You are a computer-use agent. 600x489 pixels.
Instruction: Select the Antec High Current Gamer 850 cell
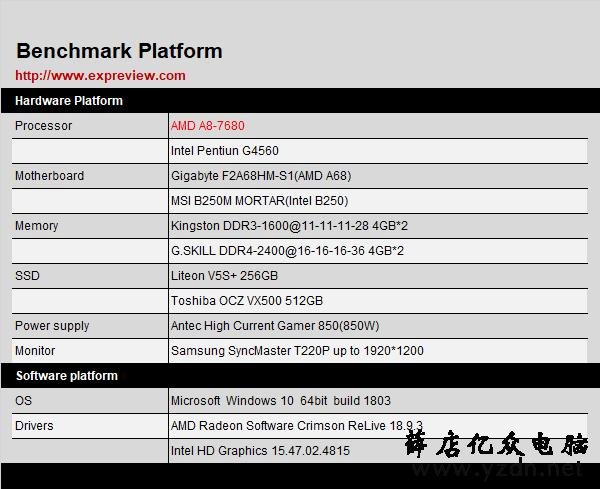(x=378, y=326)
